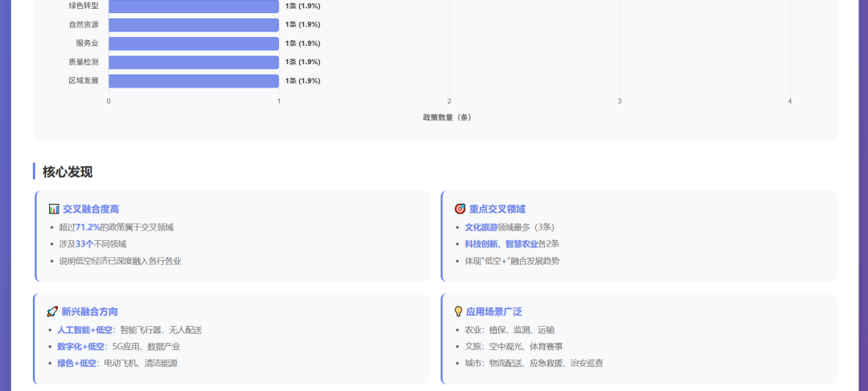Screen dimensions: 868x391
Task: Click the highlighted 71.2% figure
Action: click(88, 227)
